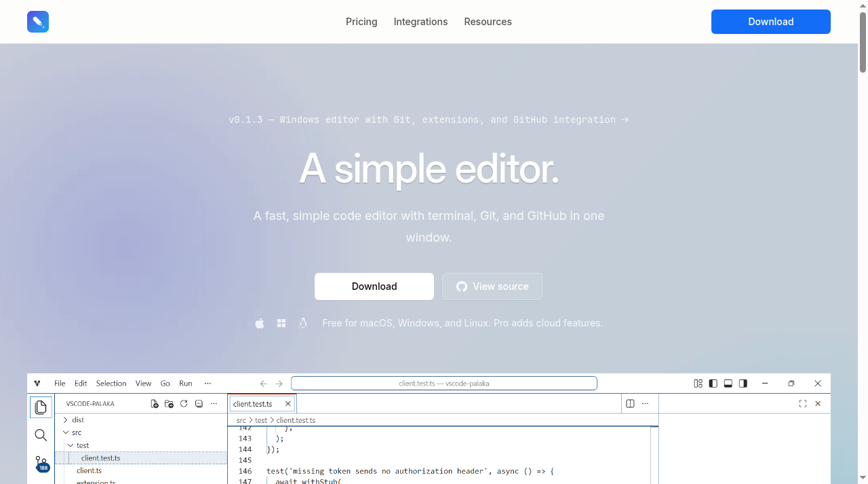This screenshot has width=868, height=484.
Task: Click the Go Forward arrow in title bar
Action: [x=279, y=384]
